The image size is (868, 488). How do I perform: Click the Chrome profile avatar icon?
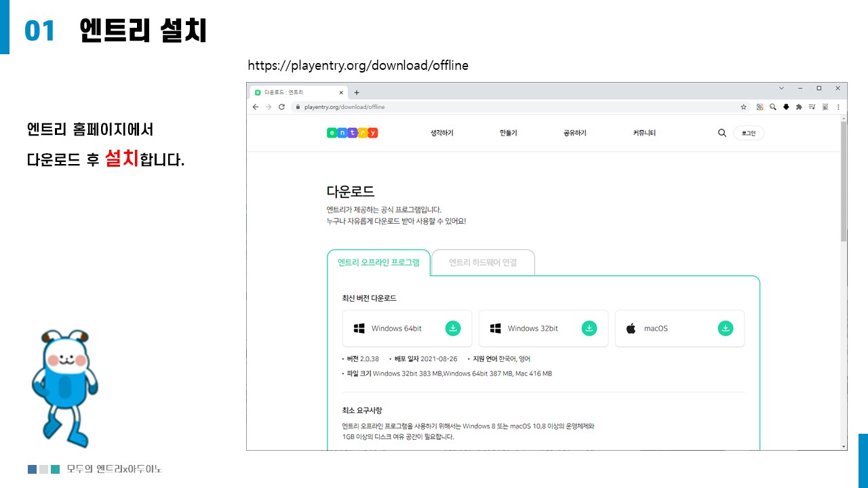click(x=825, y=107)
